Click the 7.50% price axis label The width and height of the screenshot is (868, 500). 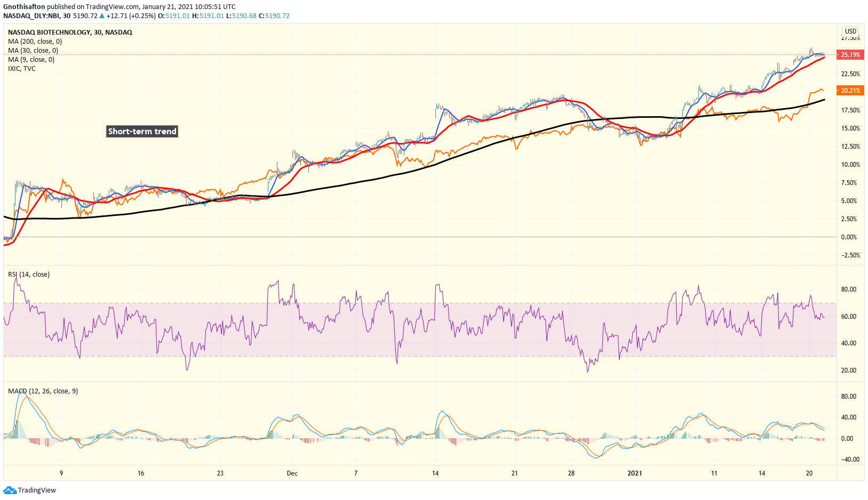click(x=849, y=183)
